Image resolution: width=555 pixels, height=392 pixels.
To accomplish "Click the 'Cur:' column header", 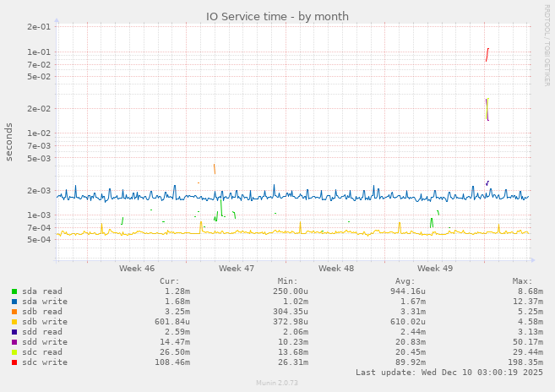I will coord(170,281).
